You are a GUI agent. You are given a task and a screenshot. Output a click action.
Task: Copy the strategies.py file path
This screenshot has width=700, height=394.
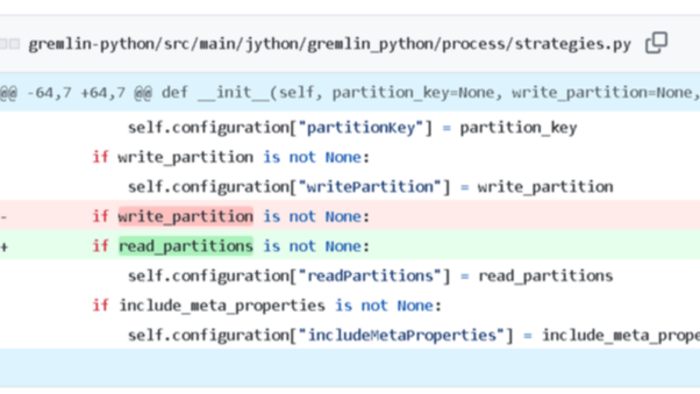coord(656,43)
